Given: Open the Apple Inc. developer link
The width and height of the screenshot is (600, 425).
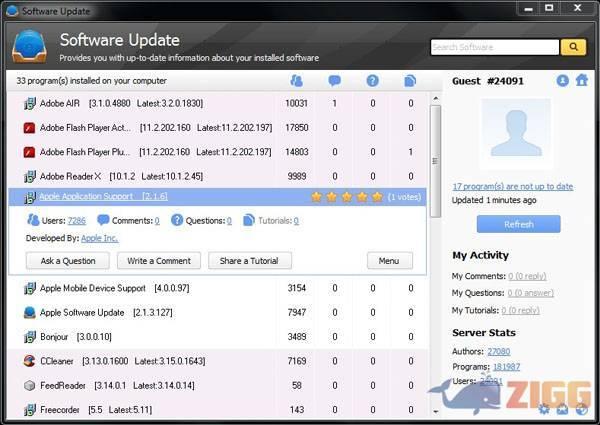Looking at the screenshot, I should tap(99, 238).
